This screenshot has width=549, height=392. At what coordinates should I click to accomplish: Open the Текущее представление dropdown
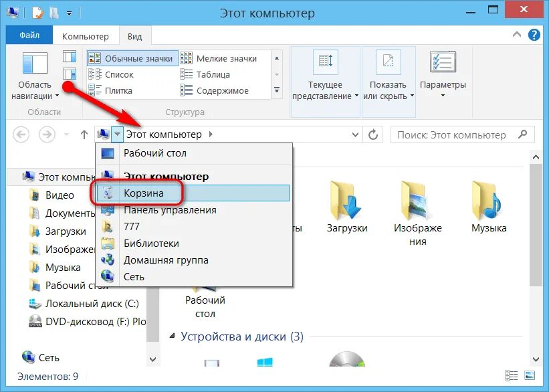(325, 81)
